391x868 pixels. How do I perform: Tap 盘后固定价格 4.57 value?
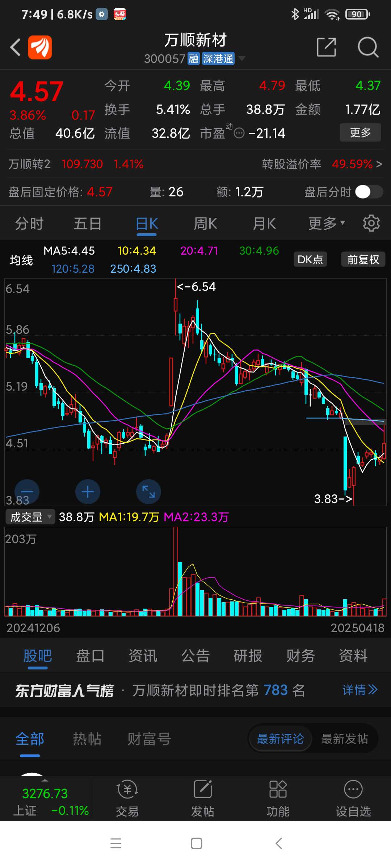[100, 192]
